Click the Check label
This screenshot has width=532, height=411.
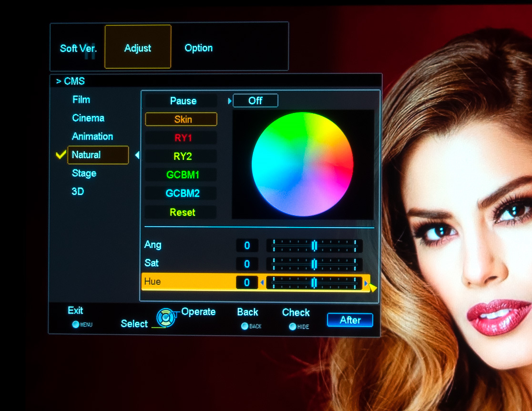point(296,312)
